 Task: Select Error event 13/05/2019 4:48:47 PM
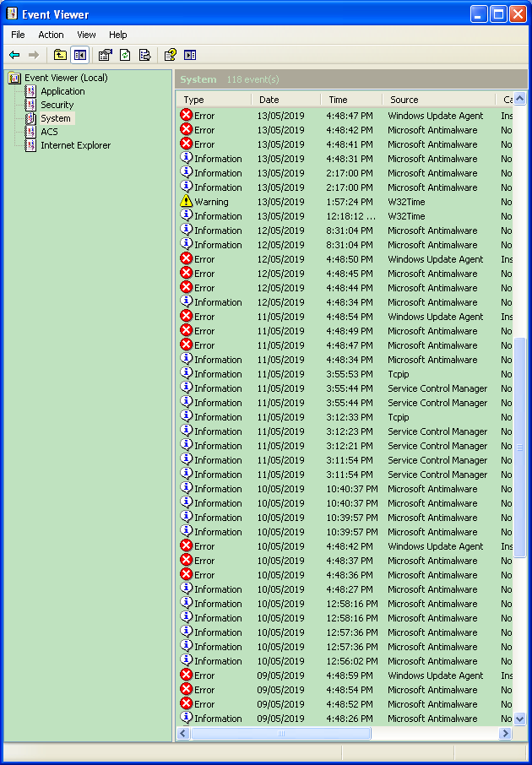345,116
